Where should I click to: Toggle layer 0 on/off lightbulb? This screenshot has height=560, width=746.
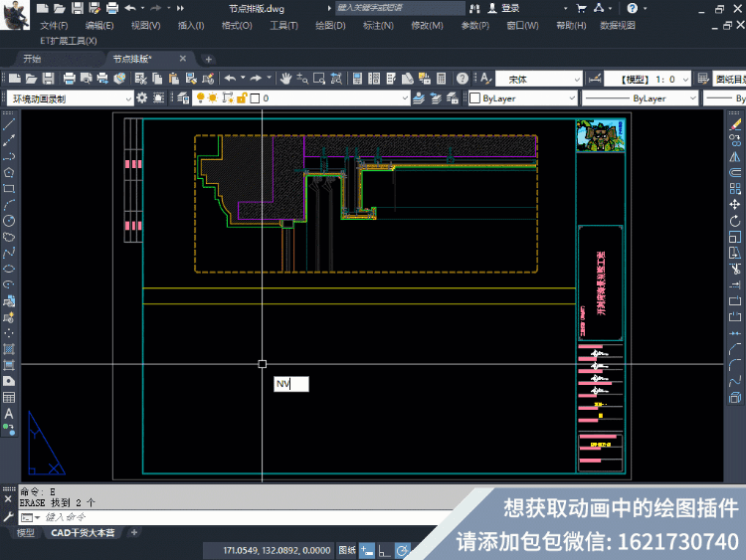click(x=200, y=98)
